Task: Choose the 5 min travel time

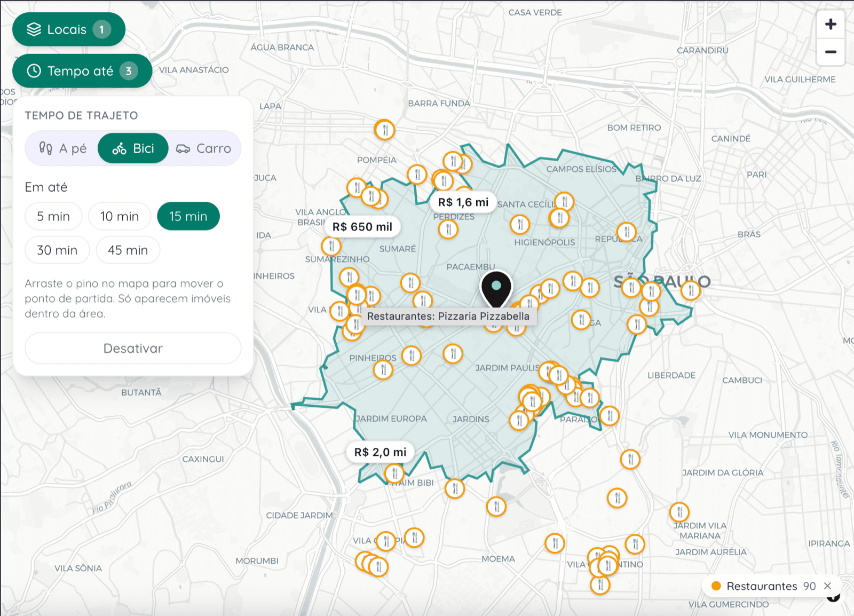Action: point(53,216)
